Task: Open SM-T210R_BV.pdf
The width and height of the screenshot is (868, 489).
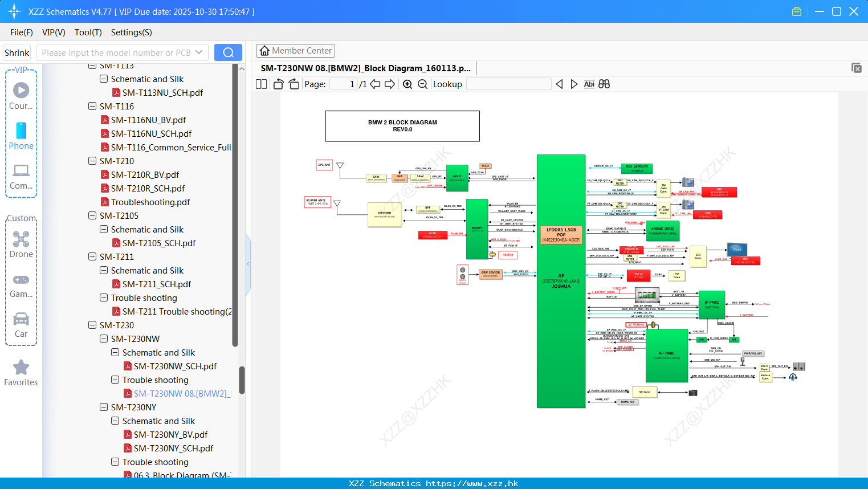Action: tap(145, 174)
